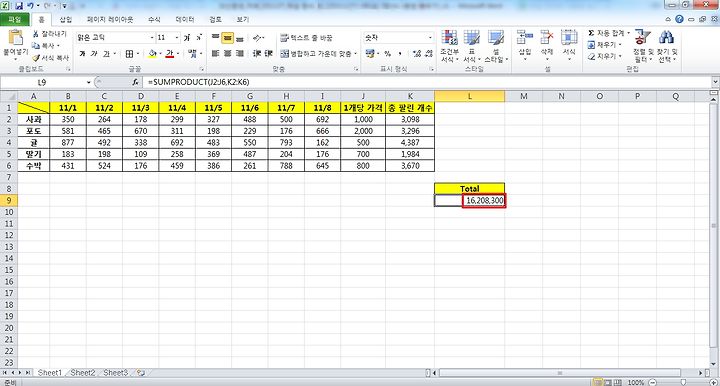Click the Format Painter (서식 복사) brush

(x=50, y=58)
